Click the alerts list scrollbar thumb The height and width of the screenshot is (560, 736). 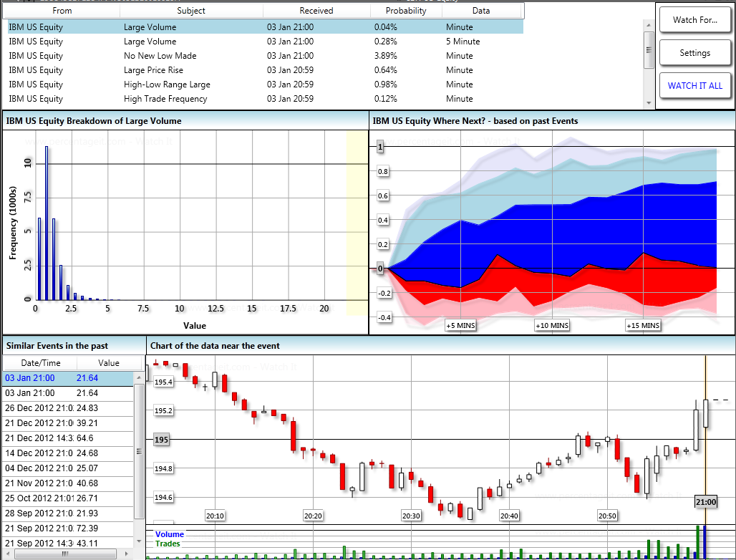click(x=649, y=49)
